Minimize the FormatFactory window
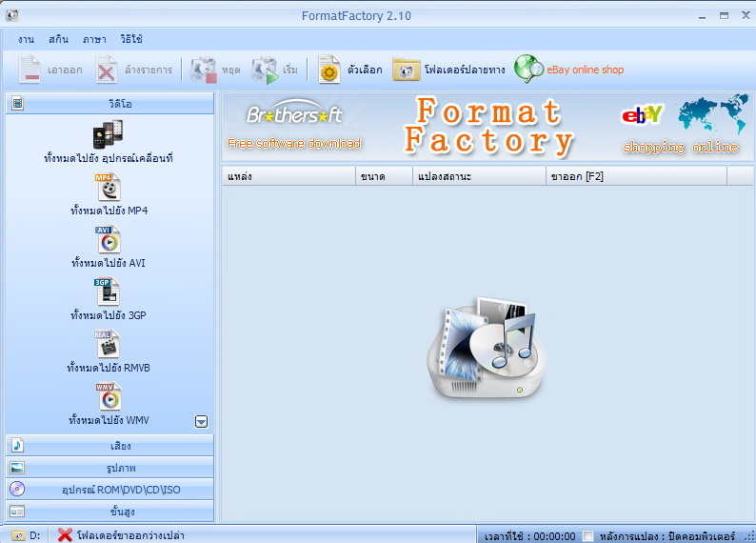This screenshot has width=756, height=543. (x=702, y=16)
